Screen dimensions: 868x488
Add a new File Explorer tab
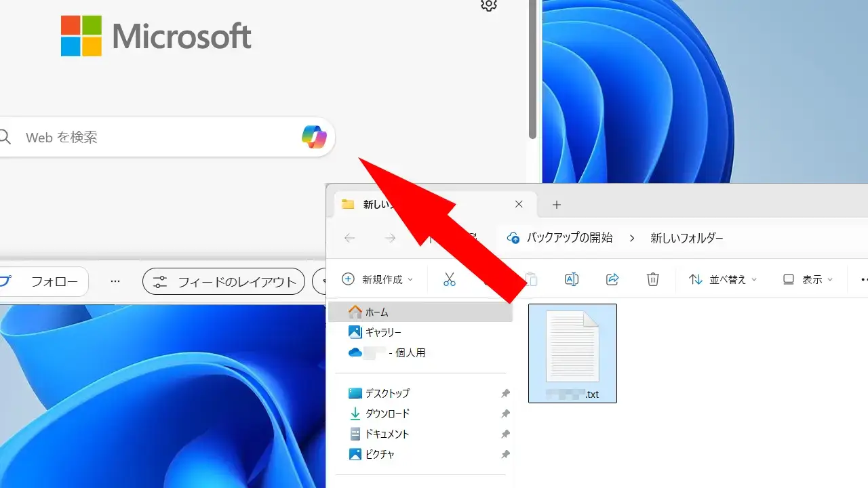tap(557, 204)
